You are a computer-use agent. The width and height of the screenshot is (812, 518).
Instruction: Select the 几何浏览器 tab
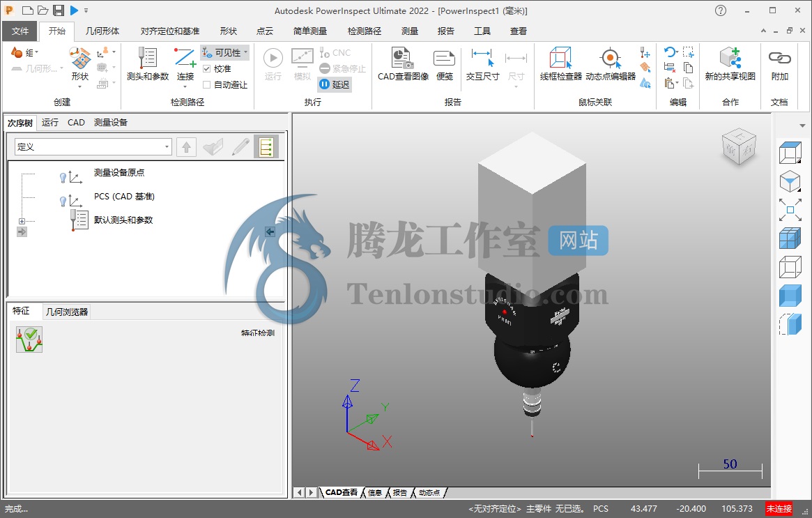[x=67, y=312]
